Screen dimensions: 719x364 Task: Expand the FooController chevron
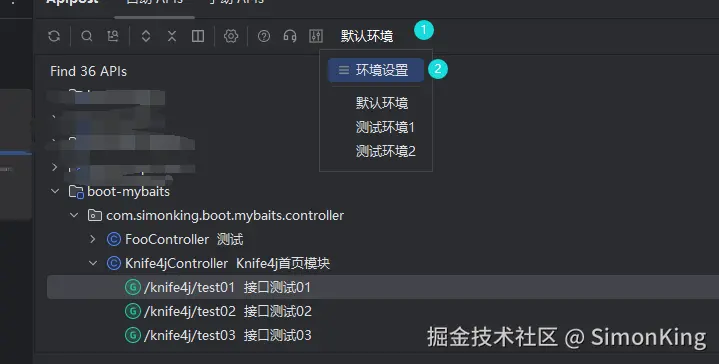click(93, 239)
